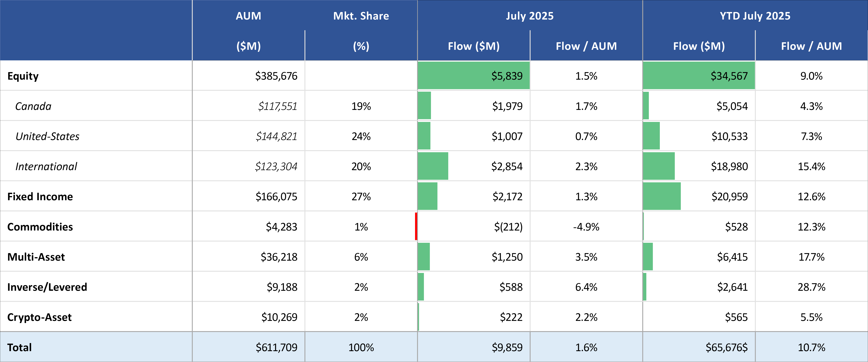Select the July 2025 header
Image resolution: width=868 pixels, height=362 pixels.
point(530,16)
